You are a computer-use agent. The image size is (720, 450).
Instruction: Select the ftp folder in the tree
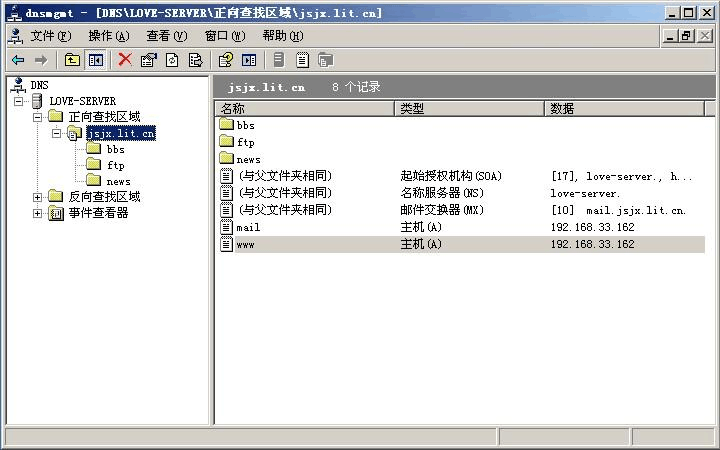point(116,165)
